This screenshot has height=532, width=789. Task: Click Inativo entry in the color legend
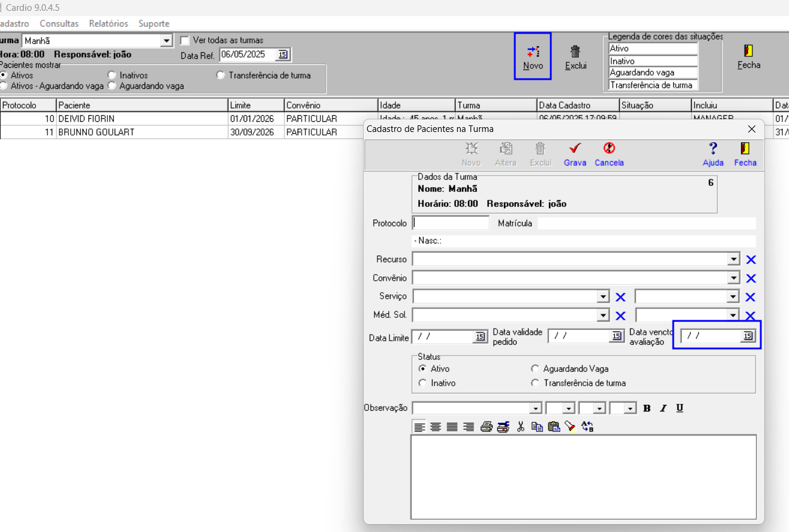653,61
